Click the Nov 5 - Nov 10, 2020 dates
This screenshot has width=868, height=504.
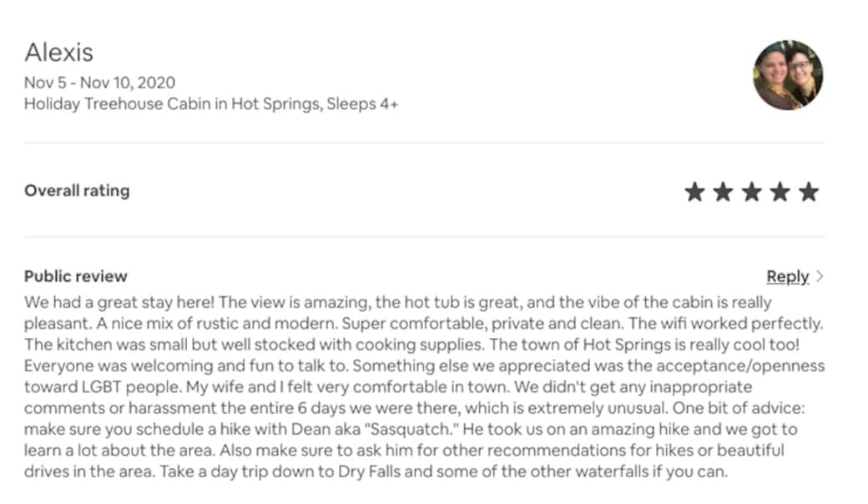(x=99, y=83)
